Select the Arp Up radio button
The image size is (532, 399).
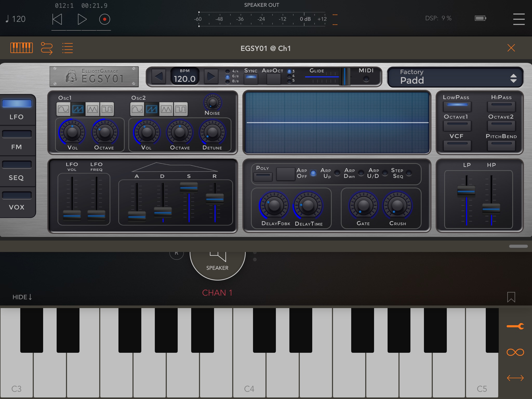point(337,173)
